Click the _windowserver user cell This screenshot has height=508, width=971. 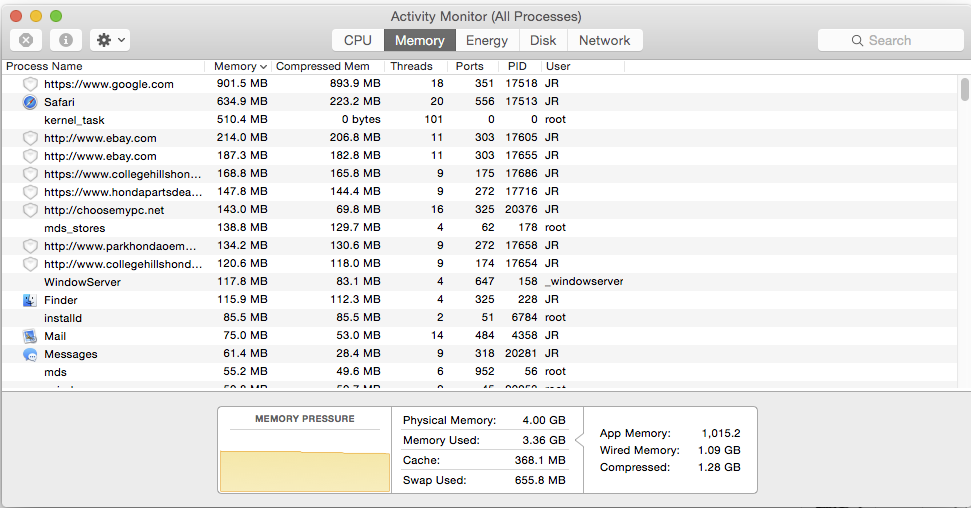pos(584,281)
